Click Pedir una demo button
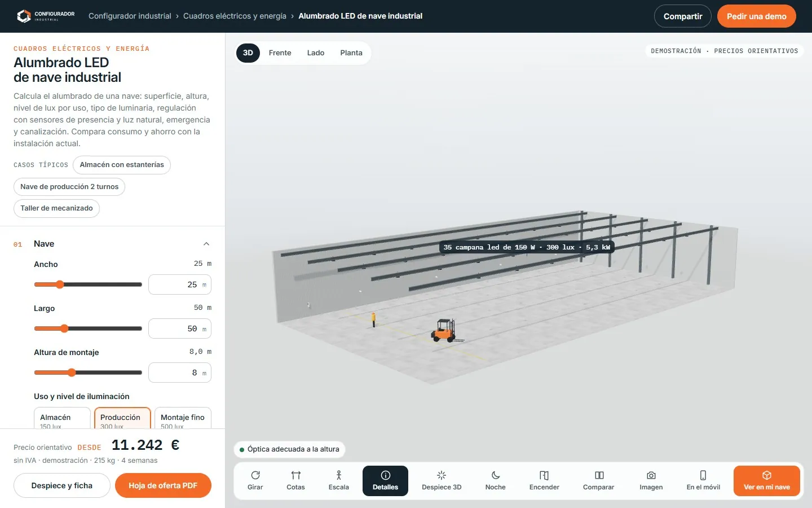 pyautogui.click(x=757, y=16)
